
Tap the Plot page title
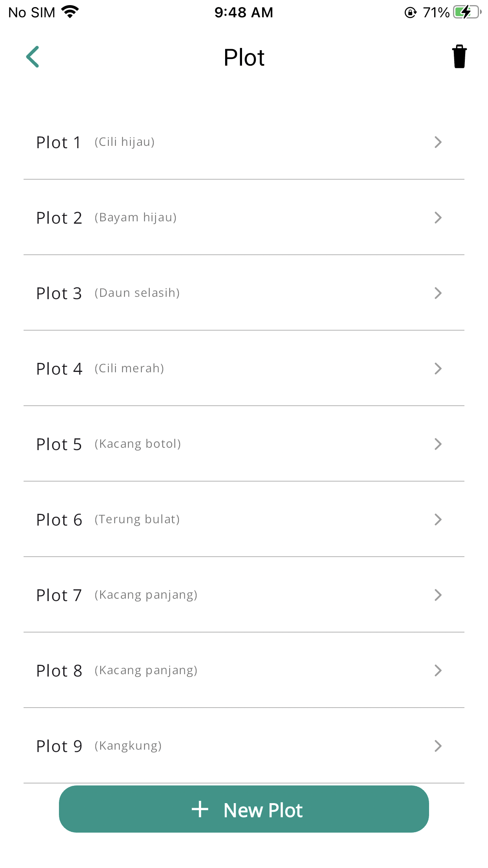(244, 57)
